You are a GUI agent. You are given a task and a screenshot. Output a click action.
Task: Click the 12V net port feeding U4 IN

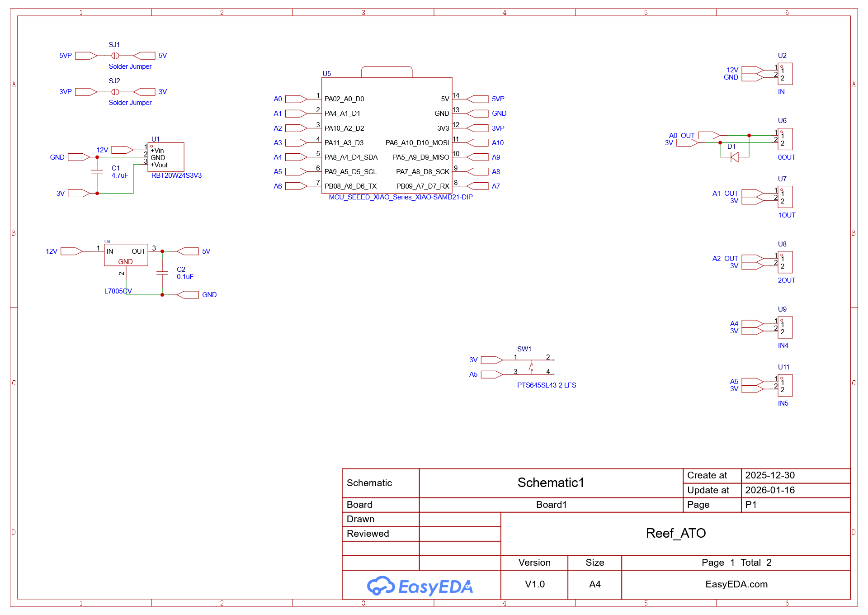click(71, 251)
